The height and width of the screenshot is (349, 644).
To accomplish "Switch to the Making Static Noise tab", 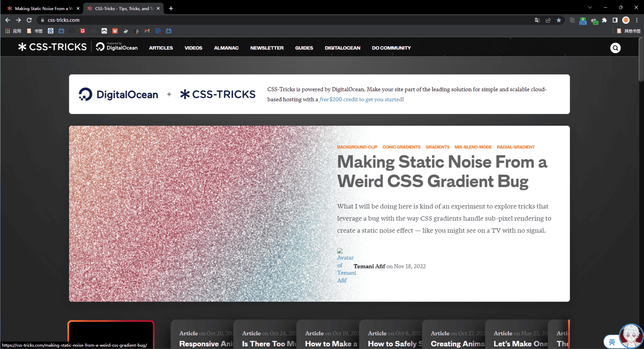I will (41, 8).
